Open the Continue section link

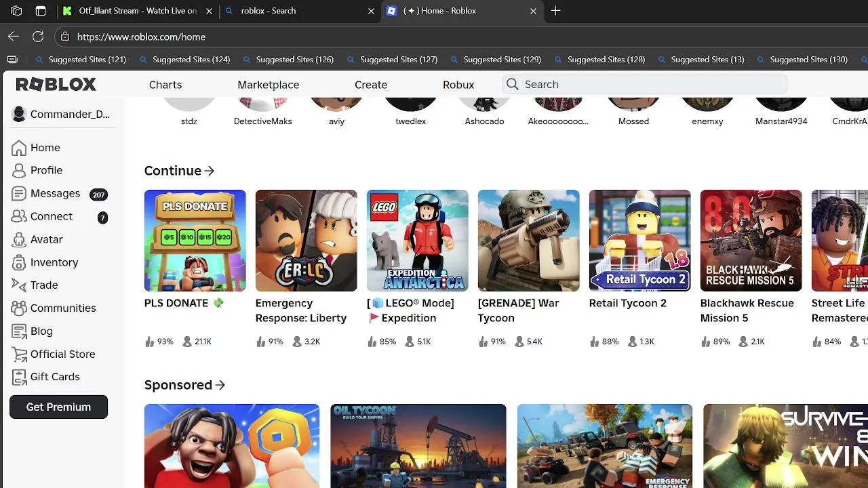[x=179, y=171]
